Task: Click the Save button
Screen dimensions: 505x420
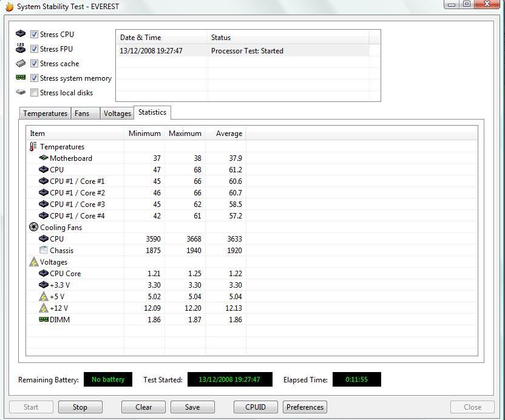Action: 192,407
